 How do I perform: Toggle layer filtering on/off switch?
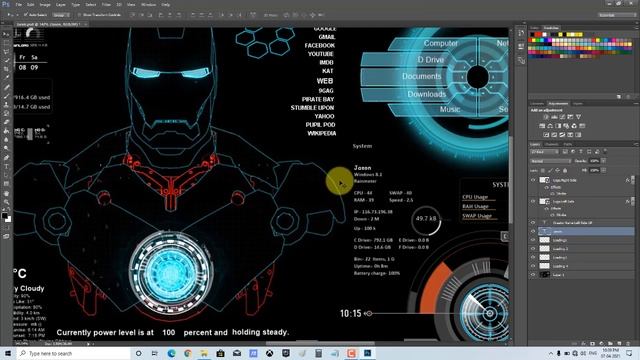(x=605, y=152)
